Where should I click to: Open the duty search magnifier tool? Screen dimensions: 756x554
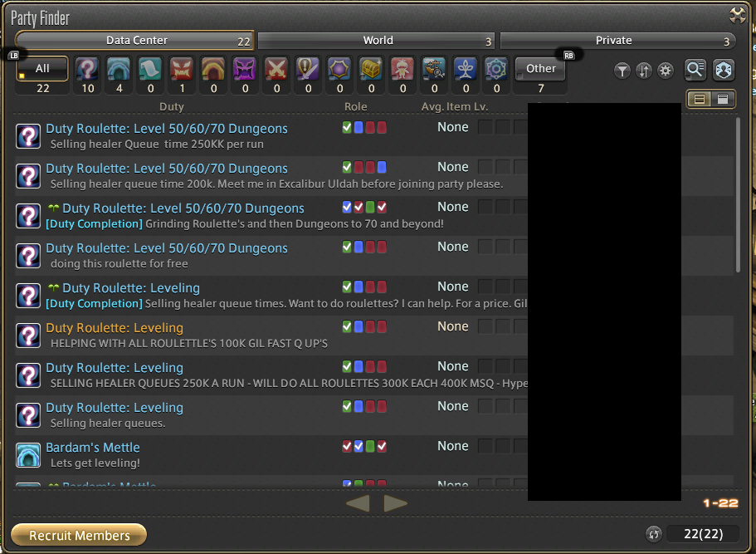[695, 70]
